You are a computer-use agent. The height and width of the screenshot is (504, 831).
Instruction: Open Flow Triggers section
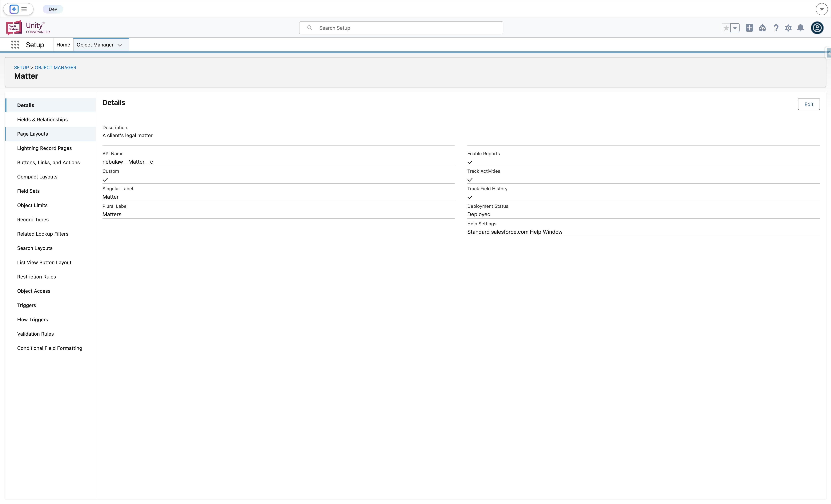click(51, 320)
